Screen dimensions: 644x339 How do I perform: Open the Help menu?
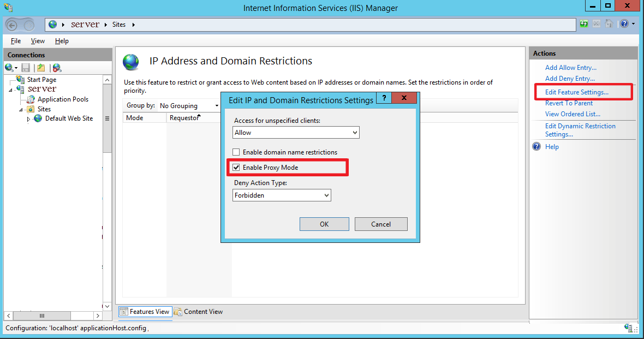click(x=62, y=41)
